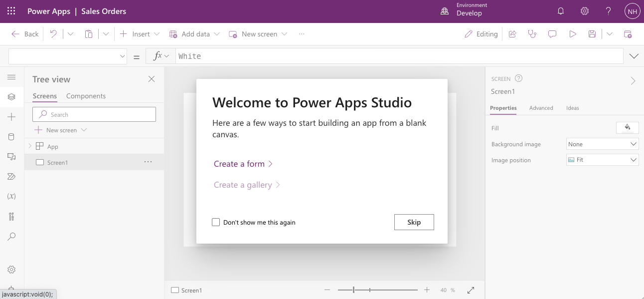Image resolution: width=644 pixels, height=299 pixels.
Task: Click the Tree view search field
Action: [95, 114]
